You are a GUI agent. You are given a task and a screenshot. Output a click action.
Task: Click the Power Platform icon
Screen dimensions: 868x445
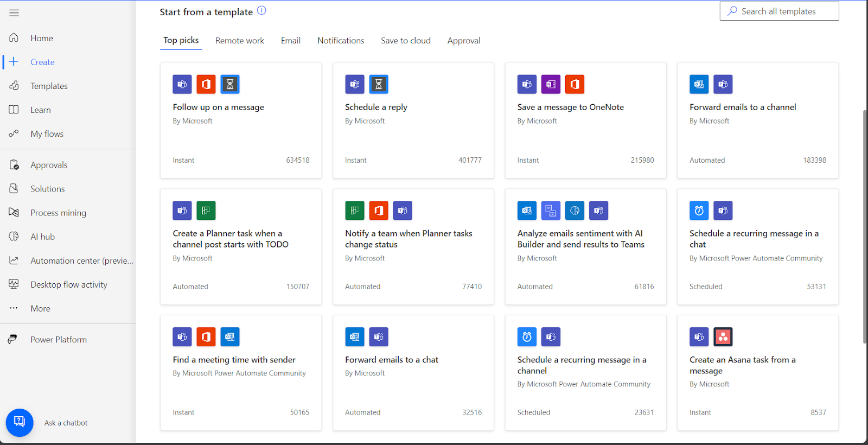click(x=12, y=340)
